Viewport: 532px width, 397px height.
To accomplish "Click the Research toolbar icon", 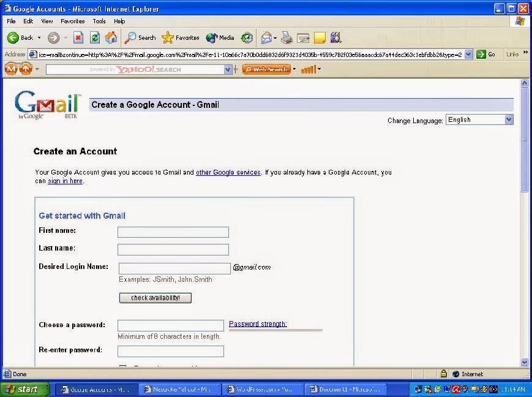I will coord(336,38).
